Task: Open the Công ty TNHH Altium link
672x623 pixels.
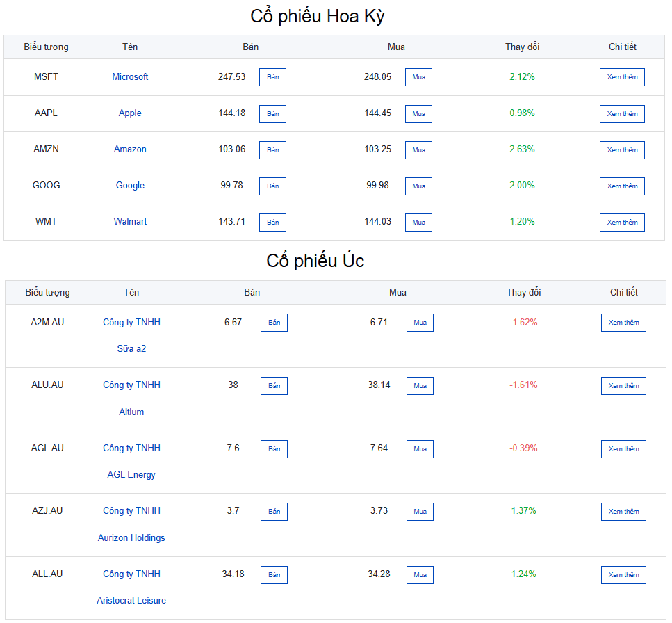Action: click(131, 398)
